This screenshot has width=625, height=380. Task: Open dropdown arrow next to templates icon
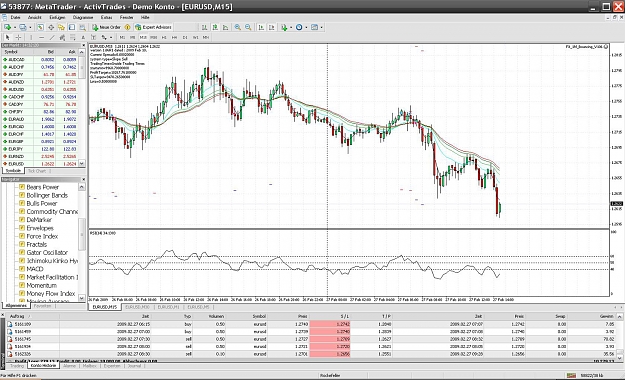click(321, 27)
